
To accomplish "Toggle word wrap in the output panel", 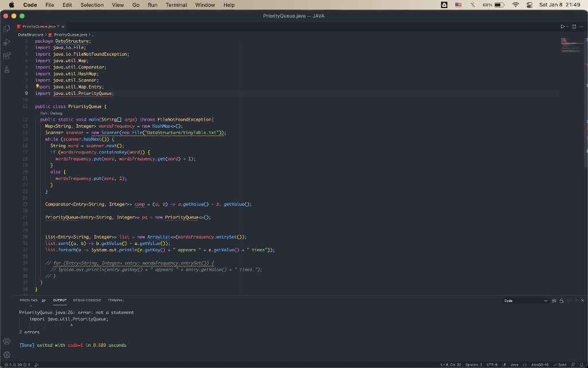I will [554, 300].
